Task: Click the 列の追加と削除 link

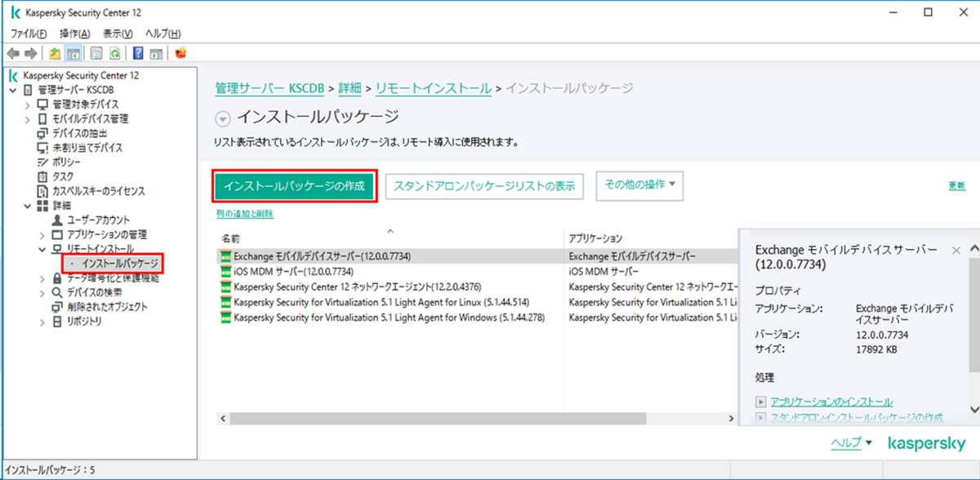Action: pyautogui.click(x=244, y=214)
